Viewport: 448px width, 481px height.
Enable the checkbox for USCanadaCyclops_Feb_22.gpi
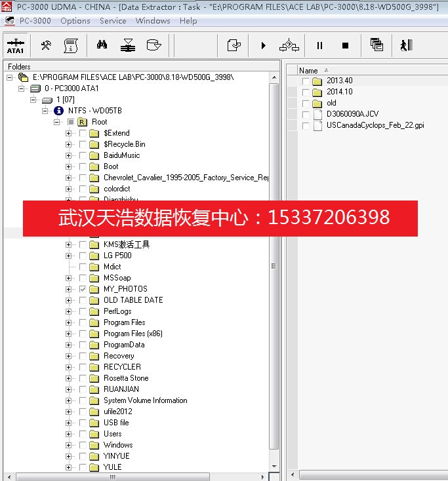[306, 126]
